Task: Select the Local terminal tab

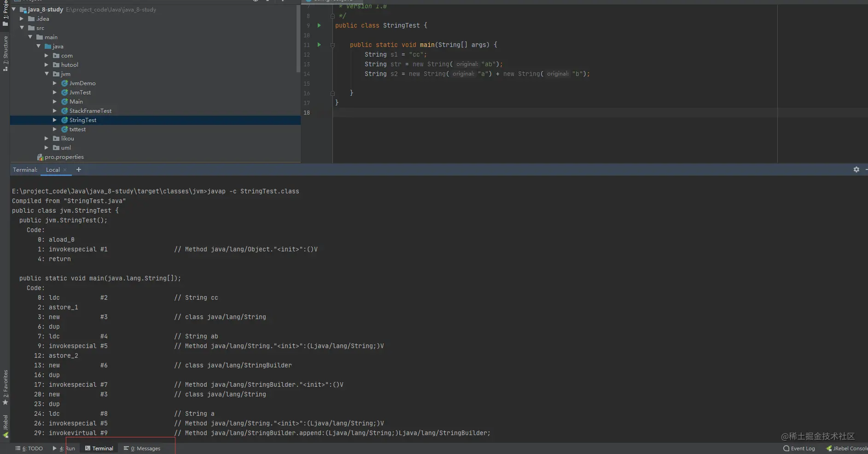Action: [53, 170]
